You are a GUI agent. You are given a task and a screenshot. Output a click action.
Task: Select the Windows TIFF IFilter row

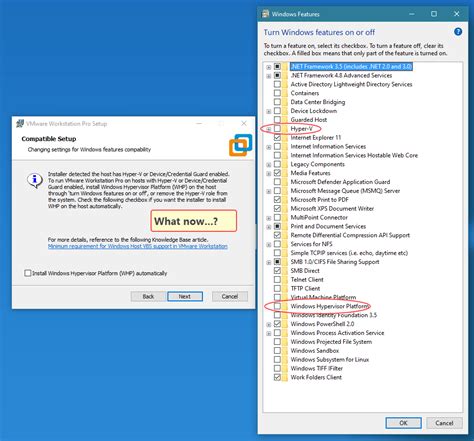coord(317,368)
